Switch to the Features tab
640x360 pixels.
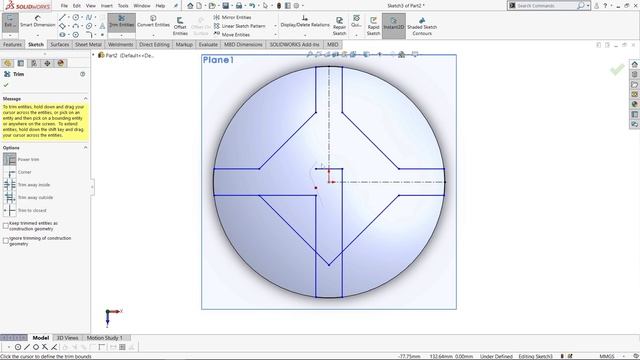12,44
